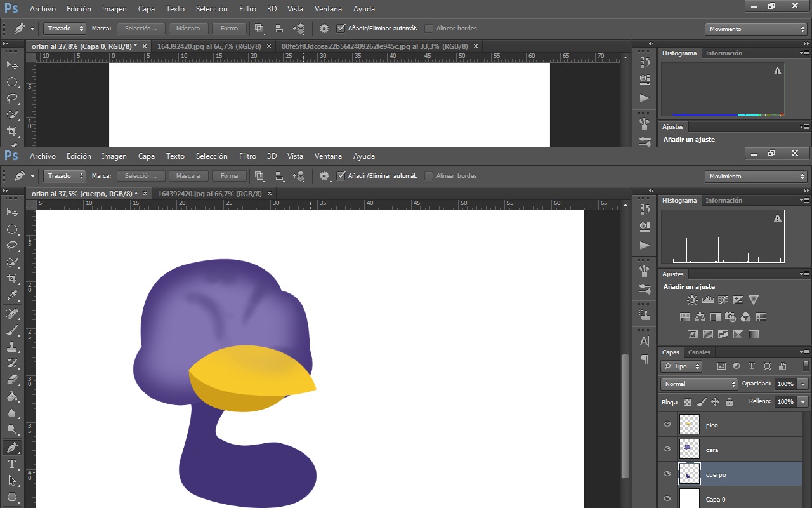The height and width of the screenshot is (508, 812).
Task: Open the Relleno slider arrow
Action: tap(803, 402)
